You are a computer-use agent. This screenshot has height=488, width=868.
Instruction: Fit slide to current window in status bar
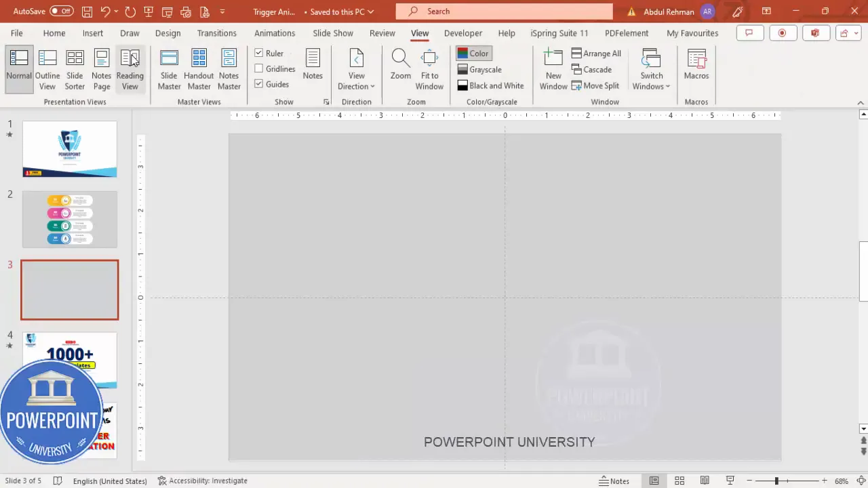coord(860,481)
